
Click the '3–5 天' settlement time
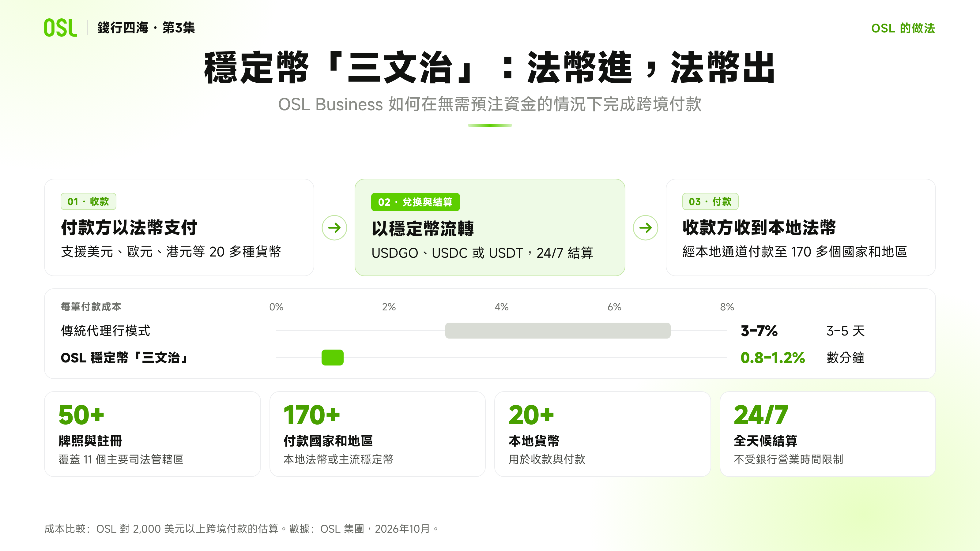coord(845,331)
